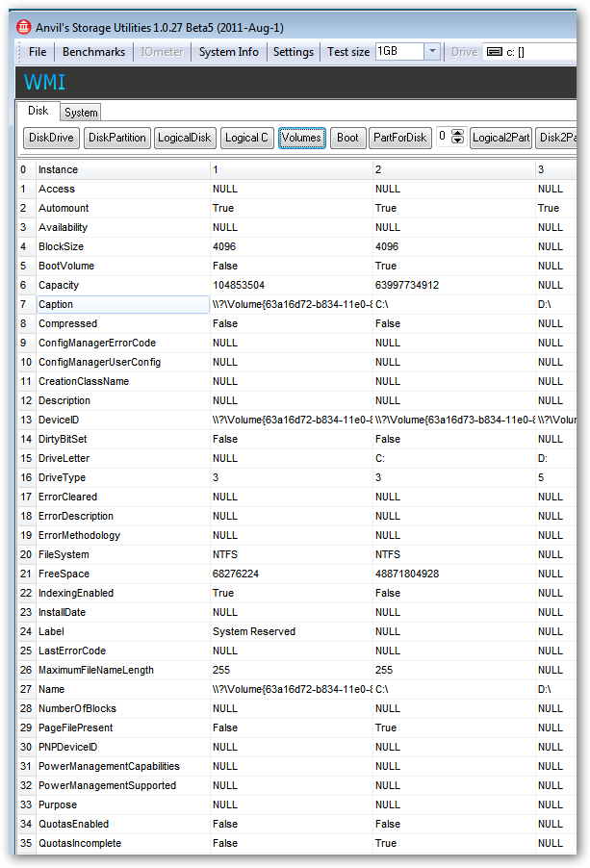Select the NumberOfBlocks row label
The height and width of the screenshot is (868, 590).
pyautogui.click(x=77, y=709)
